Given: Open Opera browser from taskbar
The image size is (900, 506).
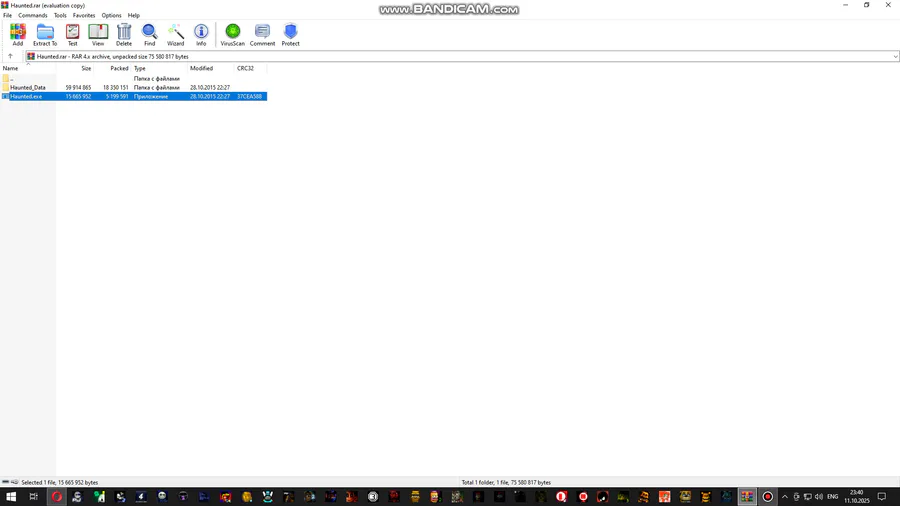Looking at the screenshot, I should (x=56, y=497).
